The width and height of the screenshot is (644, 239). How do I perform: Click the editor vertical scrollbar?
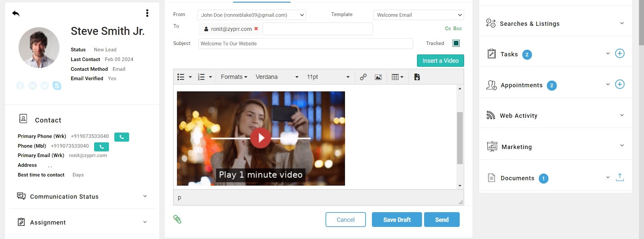[460, 138]
